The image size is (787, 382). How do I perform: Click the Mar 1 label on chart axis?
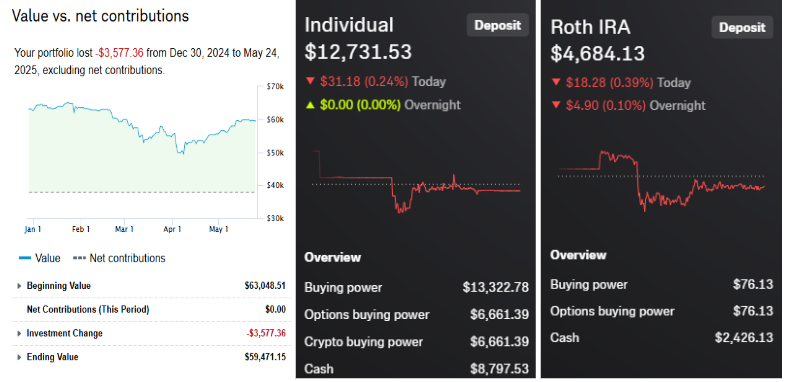(124, 229)
